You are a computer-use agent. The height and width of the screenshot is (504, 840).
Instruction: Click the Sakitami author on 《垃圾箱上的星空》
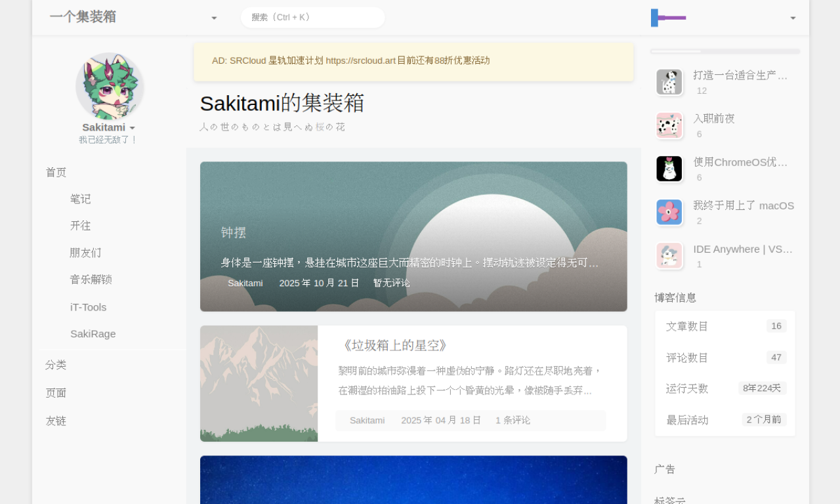coord(367,420)
